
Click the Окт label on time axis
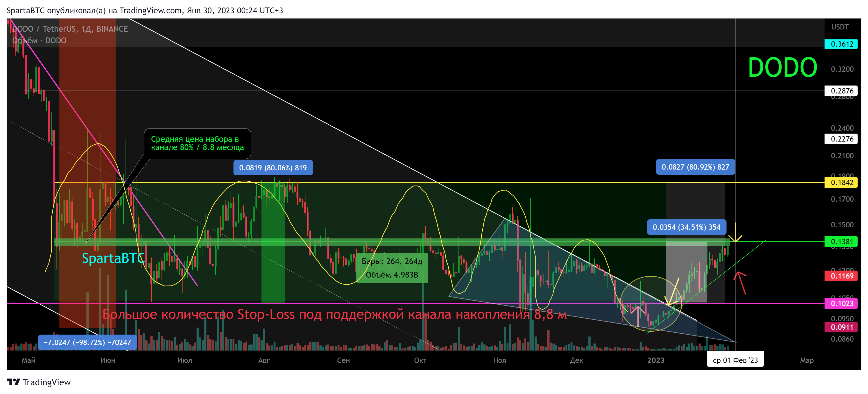point(420,360)
